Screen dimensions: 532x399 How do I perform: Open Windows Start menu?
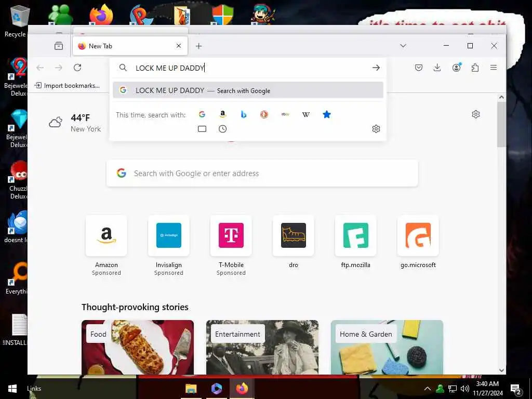tap(12, 389)
